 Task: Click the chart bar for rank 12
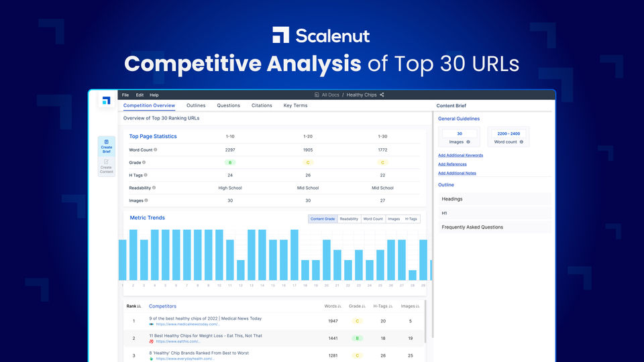(241, 270)
